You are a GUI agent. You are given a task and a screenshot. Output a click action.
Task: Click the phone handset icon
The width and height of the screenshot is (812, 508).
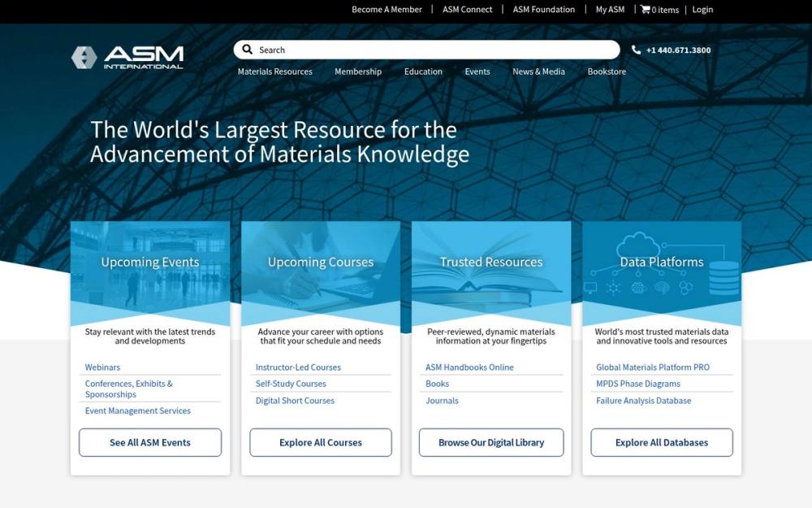[636, 50]
